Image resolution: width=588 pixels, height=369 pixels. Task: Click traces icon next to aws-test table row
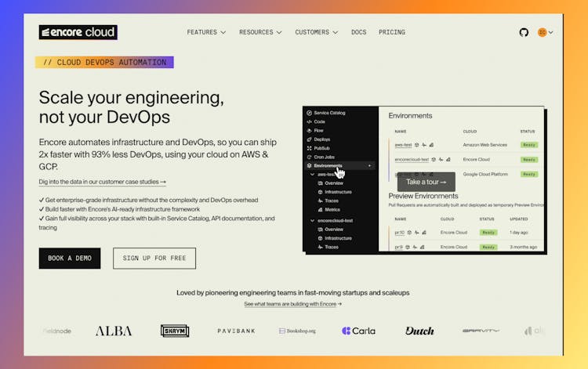click(423, 145)
